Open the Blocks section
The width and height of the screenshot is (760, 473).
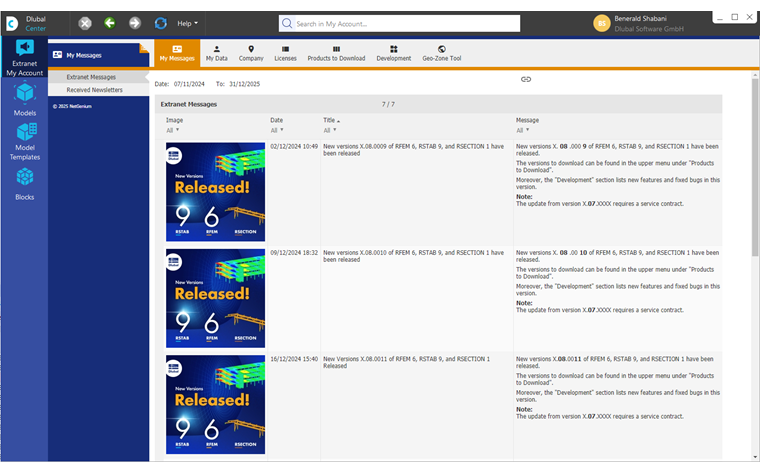coord(24,184)
